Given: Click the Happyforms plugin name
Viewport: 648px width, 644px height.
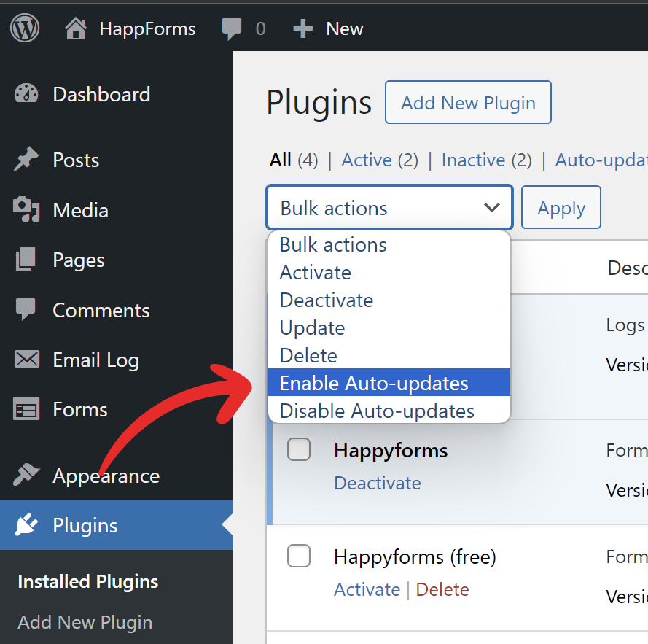Looking at the screenshot, I should tap(391, 450).
